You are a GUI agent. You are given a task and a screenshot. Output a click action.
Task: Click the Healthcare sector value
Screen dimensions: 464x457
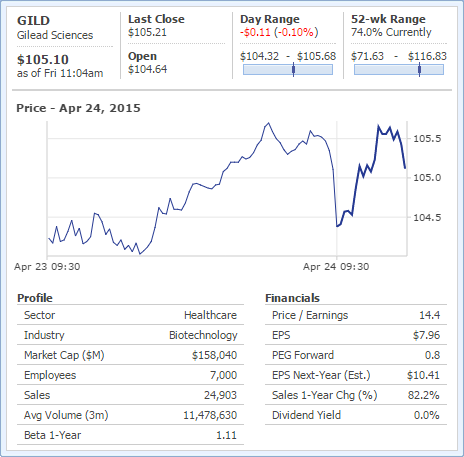211,315
